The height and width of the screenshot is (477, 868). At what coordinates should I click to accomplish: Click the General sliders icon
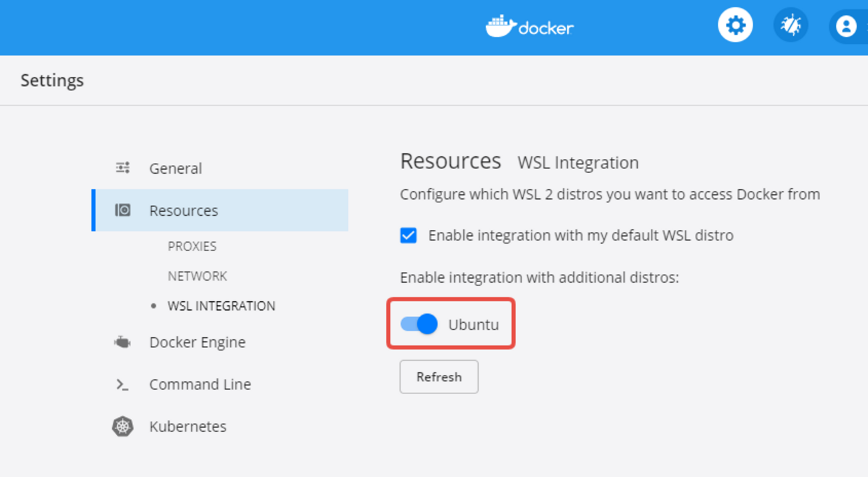pyautogui.click(x=123, y=168)
